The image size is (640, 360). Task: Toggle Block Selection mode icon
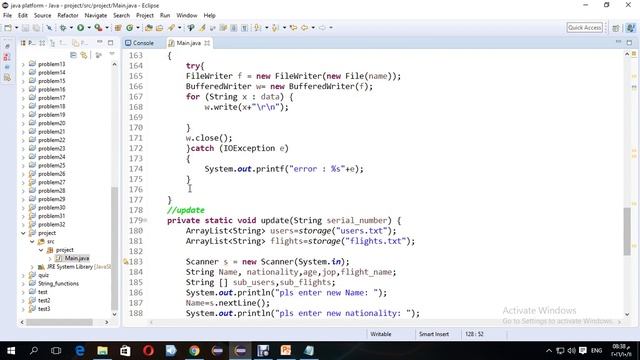click(x=233, y=28)
